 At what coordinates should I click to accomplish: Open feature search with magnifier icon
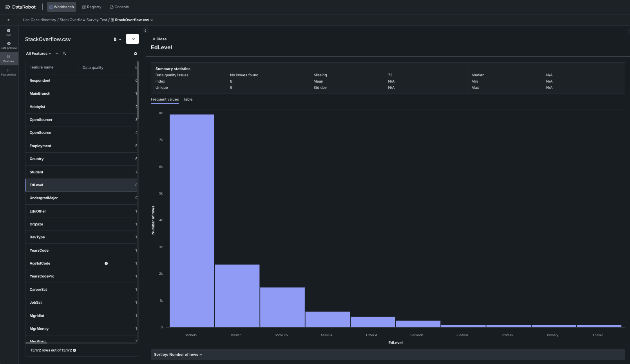click(64, 54)
